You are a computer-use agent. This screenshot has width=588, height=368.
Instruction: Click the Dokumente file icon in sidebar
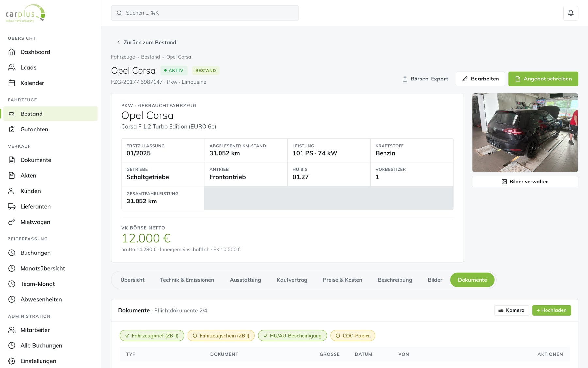pyautogui.click(x=12, y=160)
